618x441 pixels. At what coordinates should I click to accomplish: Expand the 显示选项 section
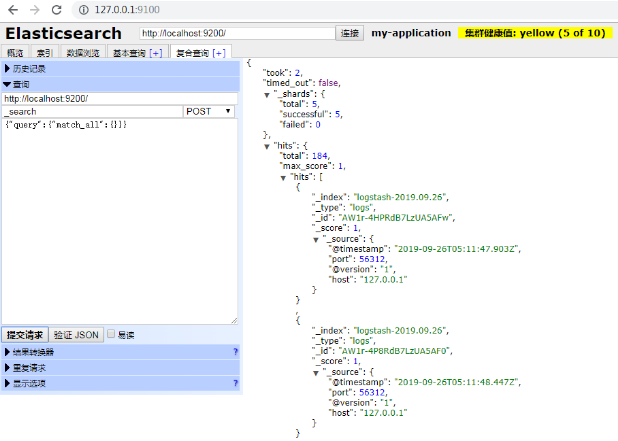click(x=121, y=383)
